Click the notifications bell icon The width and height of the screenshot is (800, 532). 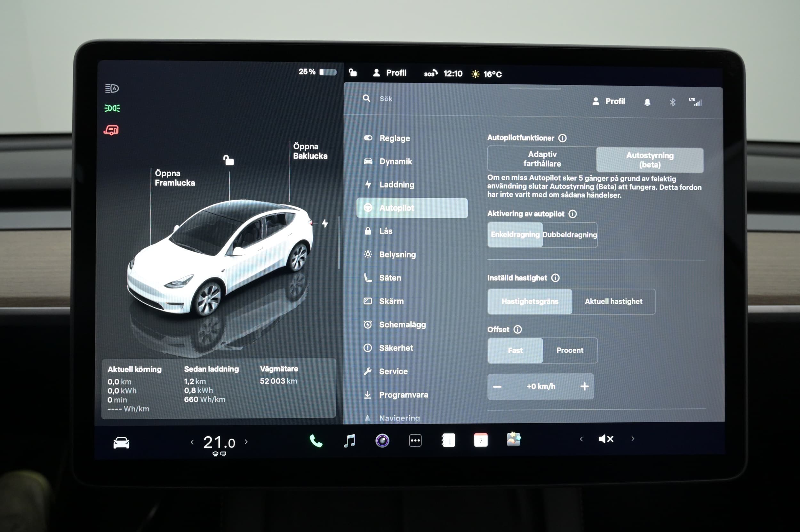click(x=647, y=102)
